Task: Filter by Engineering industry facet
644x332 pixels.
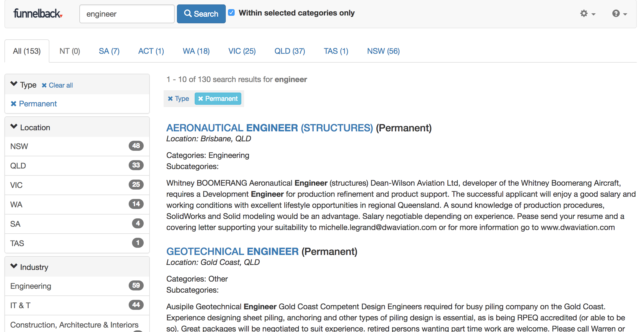Action: point(31,286)
